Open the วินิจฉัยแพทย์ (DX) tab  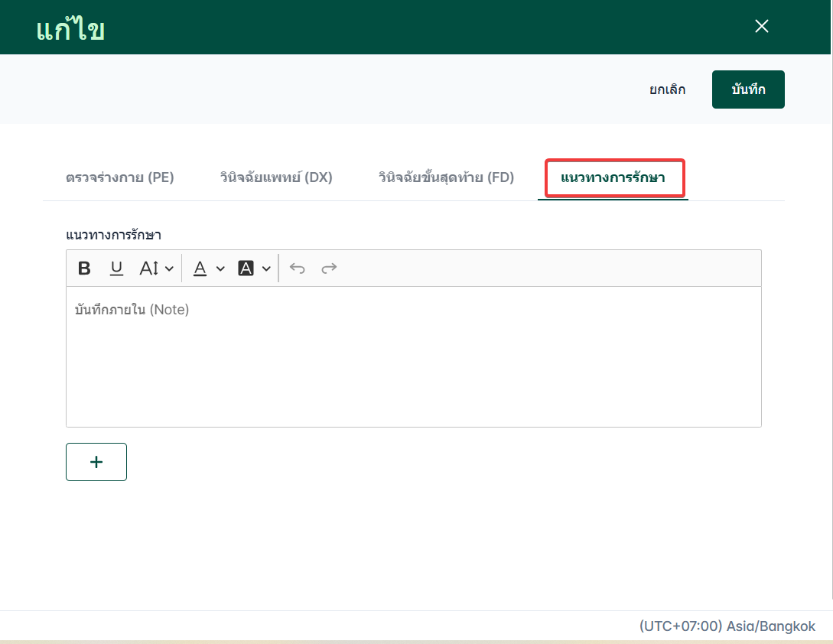point(276,177)
